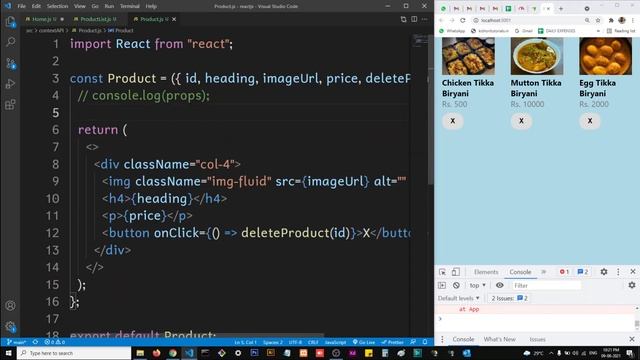
Task: Open a new Chrome tab
Action: [561, 9]
